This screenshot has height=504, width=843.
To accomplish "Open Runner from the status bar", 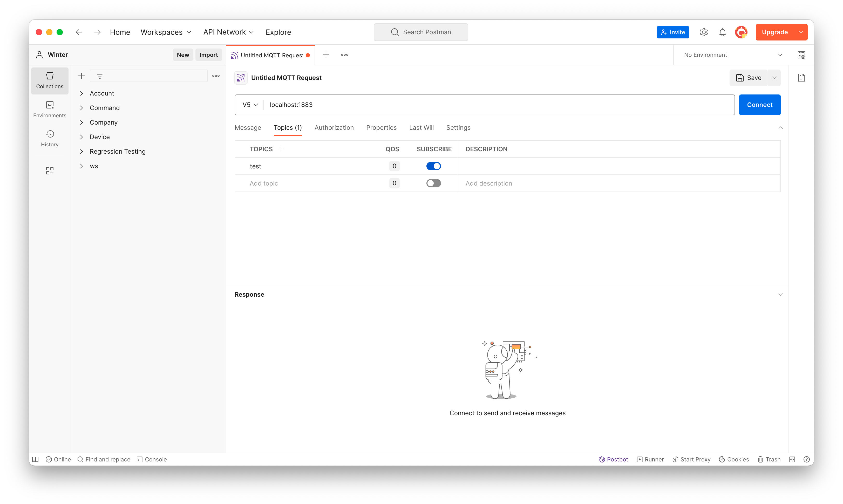I will coord(650,459).
